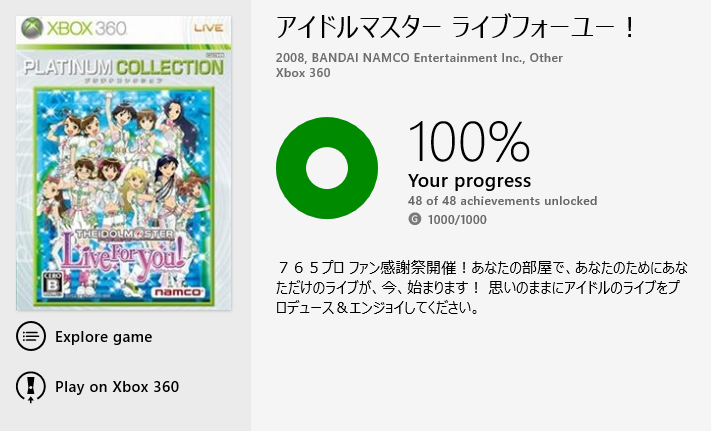Click the Play on Xbox 360 controller icon

(x=31, y=386)
